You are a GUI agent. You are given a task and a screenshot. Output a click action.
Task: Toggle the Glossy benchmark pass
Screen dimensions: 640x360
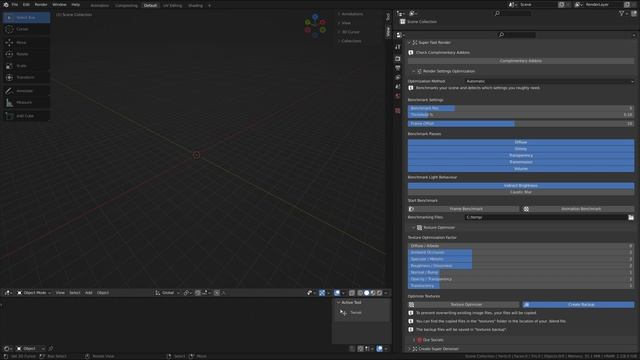pos(521,149)
